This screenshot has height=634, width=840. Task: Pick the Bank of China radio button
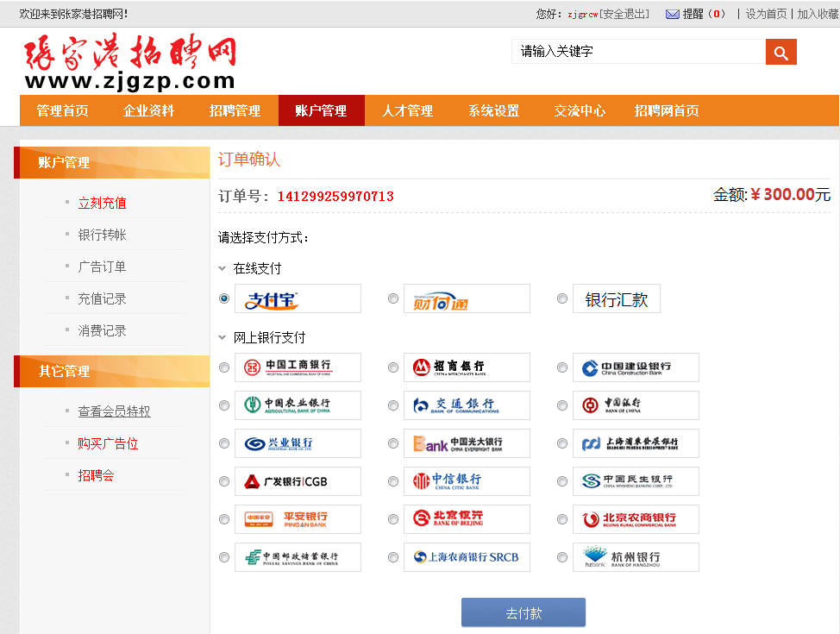(x=562, y=405)
